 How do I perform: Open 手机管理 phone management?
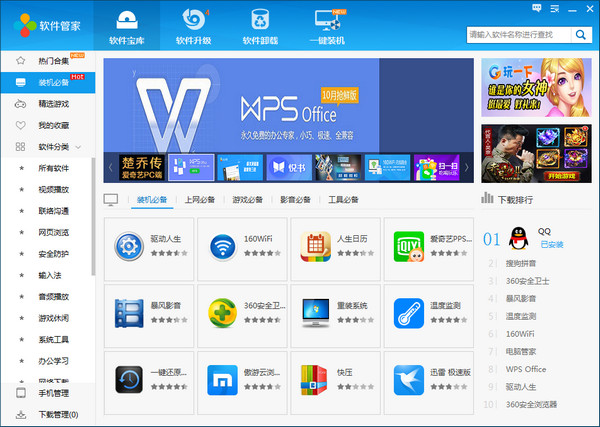tap(48, 393)
